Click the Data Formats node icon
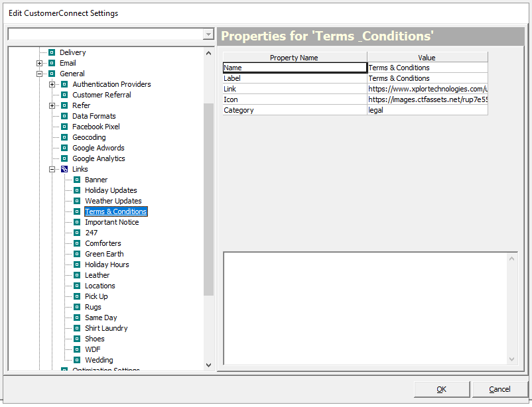532x407 pixels. pos(64,116)
